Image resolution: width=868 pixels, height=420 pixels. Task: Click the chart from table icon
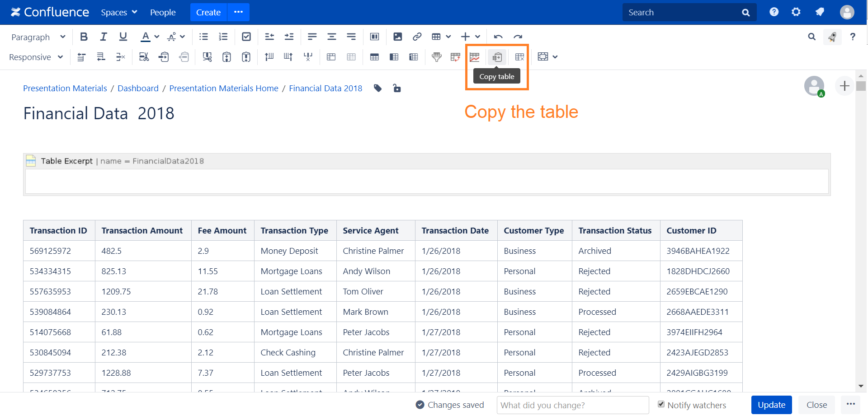tap(474, 57)
